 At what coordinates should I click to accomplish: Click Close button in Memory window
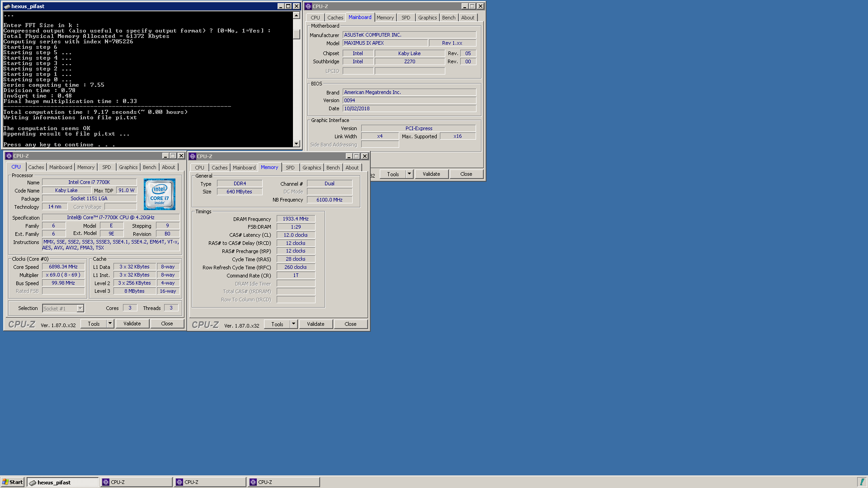tap(350, 324)
